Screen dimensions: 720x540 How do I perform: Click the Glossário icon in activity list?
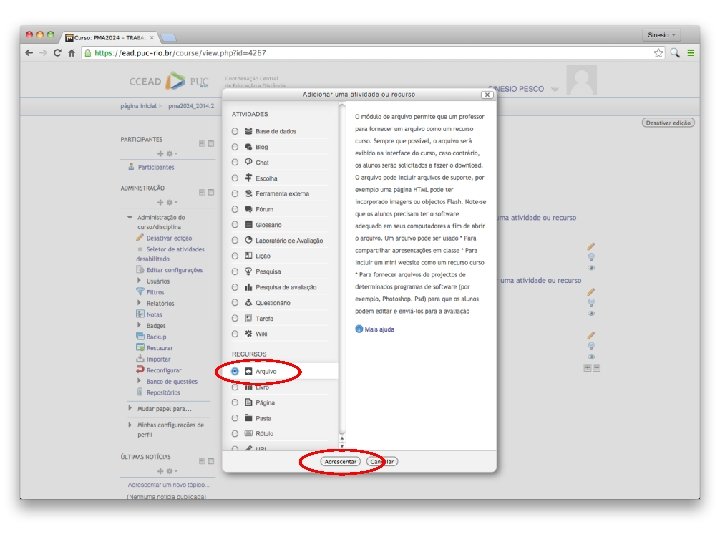248,225
